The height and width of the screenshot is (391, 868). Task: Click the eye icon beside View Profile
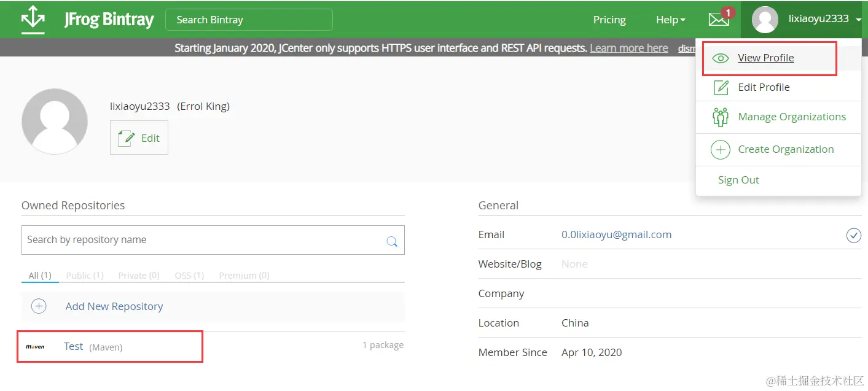[x=721, y=58]
